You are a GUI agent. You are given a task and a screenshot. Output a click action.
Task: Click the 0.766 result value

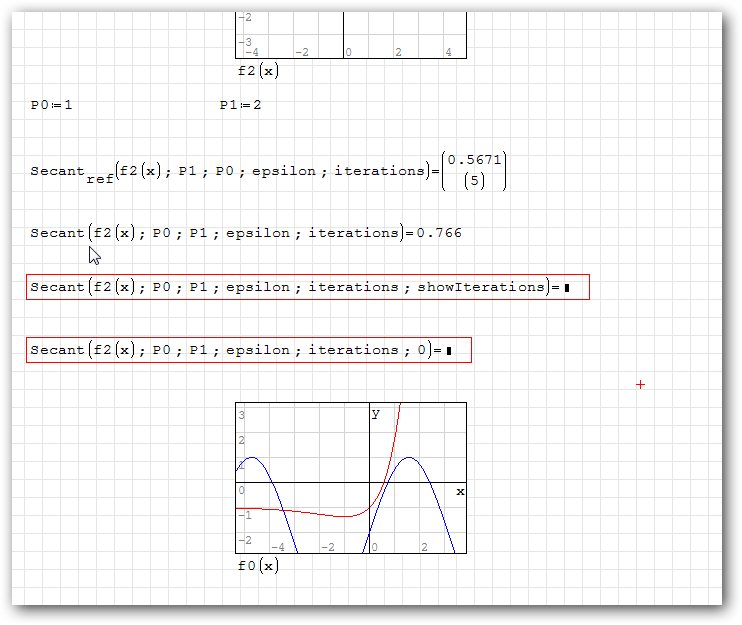click(439, 233)
